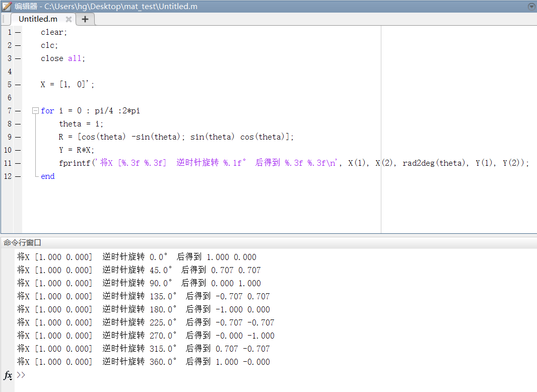The image size is (537, 392).
Task: Click output row for 225.0° rotation
Action: (146, 322)
